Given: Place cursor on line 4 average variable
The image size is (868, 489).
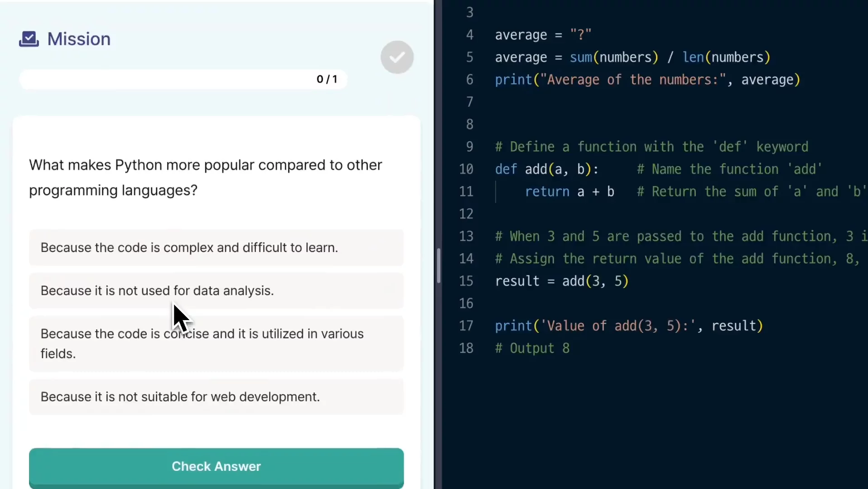Looking at the screenshot, I should pos(521,34).
